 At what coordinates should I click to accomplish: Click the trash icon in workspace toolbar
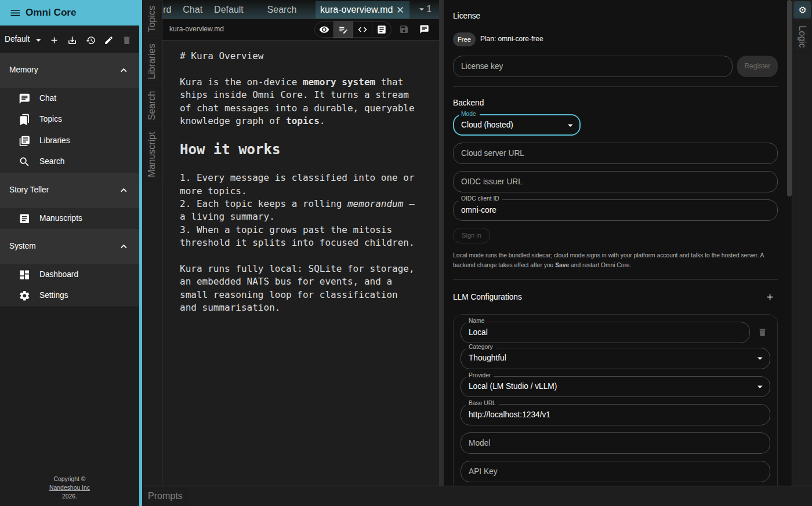[x=126, y=40]
